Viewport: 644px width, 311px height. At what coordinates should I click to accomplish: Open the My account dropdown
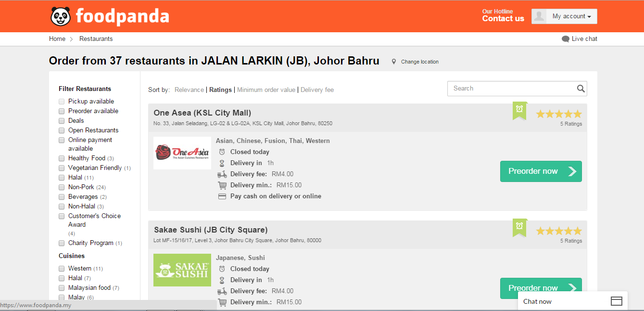click(564, 16)
